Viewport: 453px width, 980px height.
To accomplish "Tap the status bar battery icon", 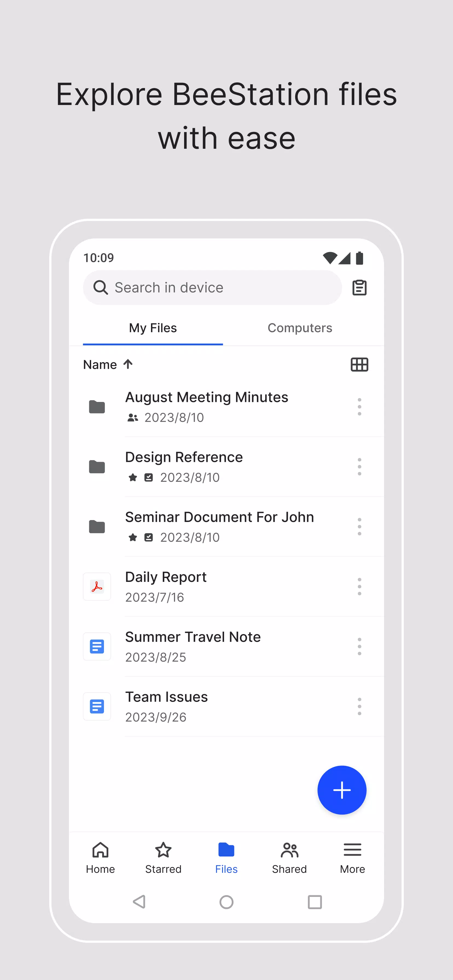I will point(359,258).
